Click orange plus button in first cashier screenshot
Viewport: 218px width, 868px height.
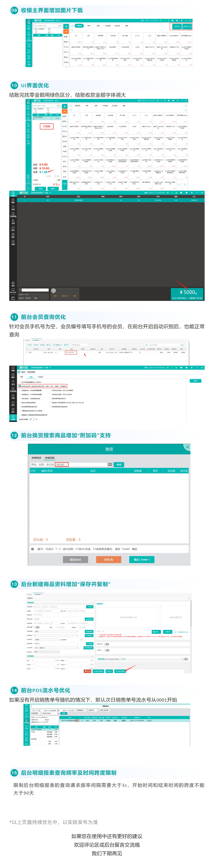tap(66, 26)
